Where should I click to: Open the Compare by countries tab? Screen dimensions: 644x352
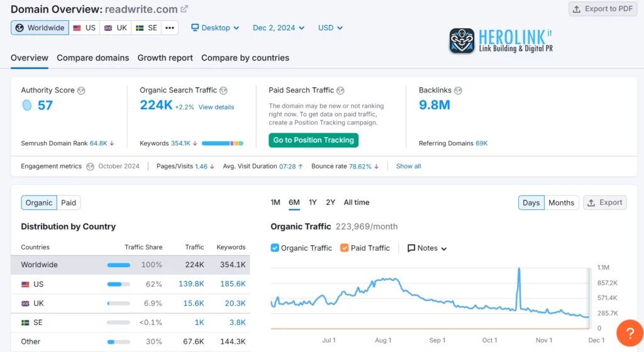pyautogui.click(x=245, y=58)
